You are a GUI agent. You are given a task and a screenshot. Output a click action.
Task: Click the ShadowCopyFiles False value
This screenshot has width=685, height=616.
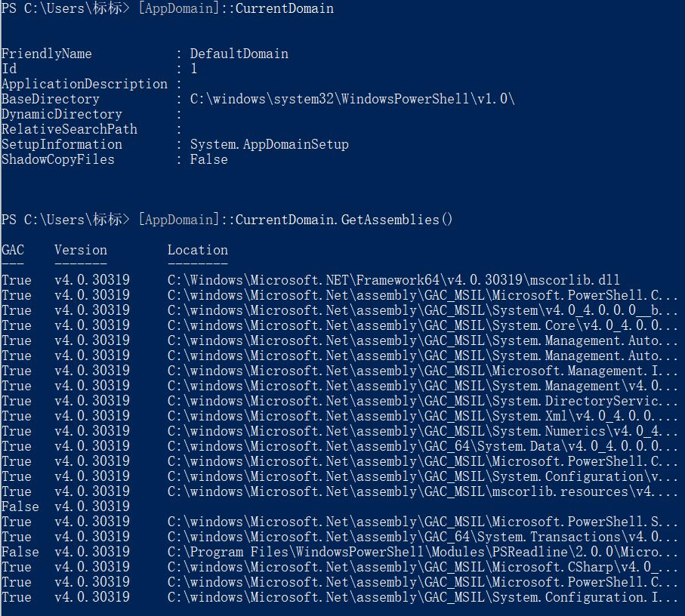pyautogui.click(x=208, y=159)
